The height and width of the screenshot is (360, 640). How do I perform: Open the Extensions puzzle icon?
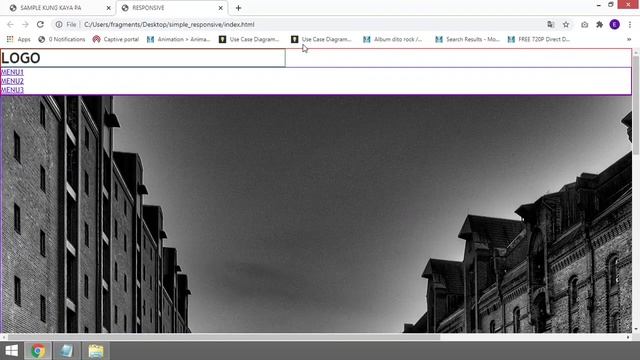pyautogui.click(x=600, y=24)
